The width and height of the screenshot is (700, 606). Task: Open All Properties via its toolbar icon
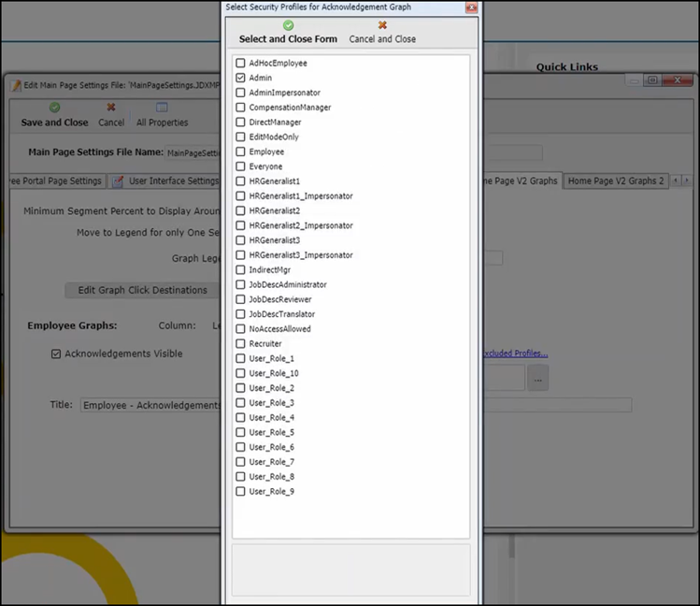[x=162, y=108]
